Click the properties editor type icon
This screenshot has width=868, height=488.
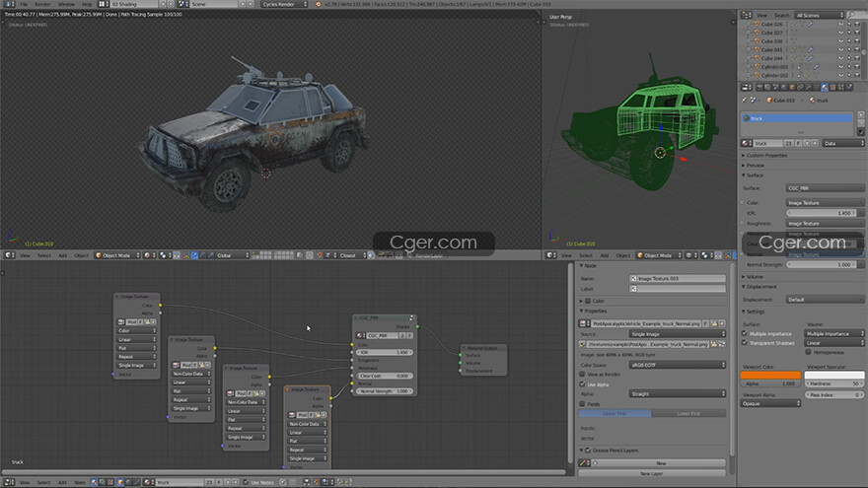point(746,87)
